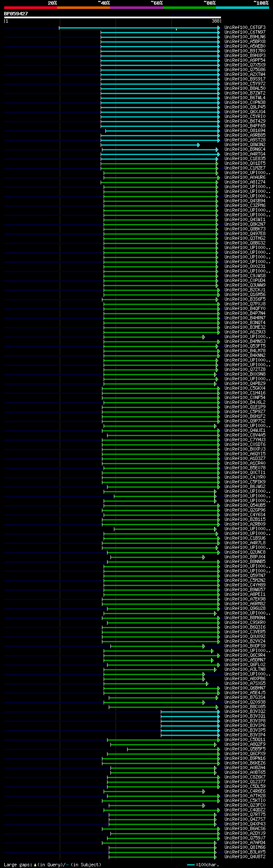Select the UniRef100_C5Y972 label
This screenshot has height=868, width=273.
245,84
